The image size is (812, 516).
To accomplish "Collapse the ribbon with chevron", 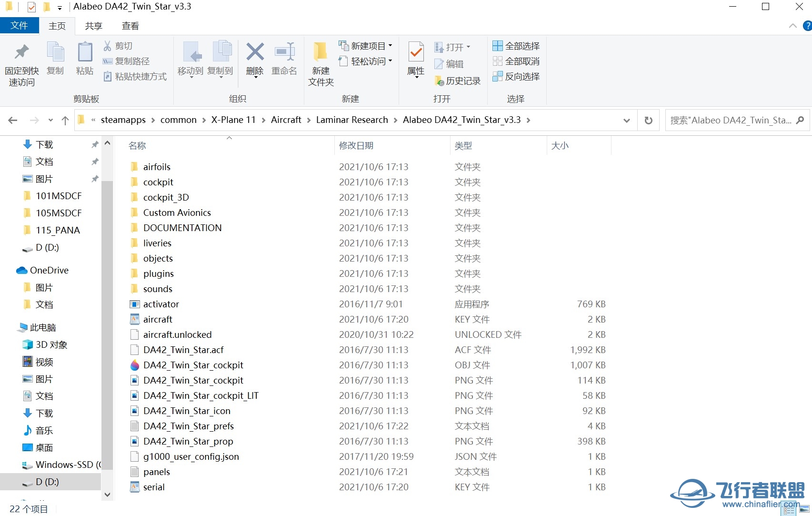I will pos(792,26).
